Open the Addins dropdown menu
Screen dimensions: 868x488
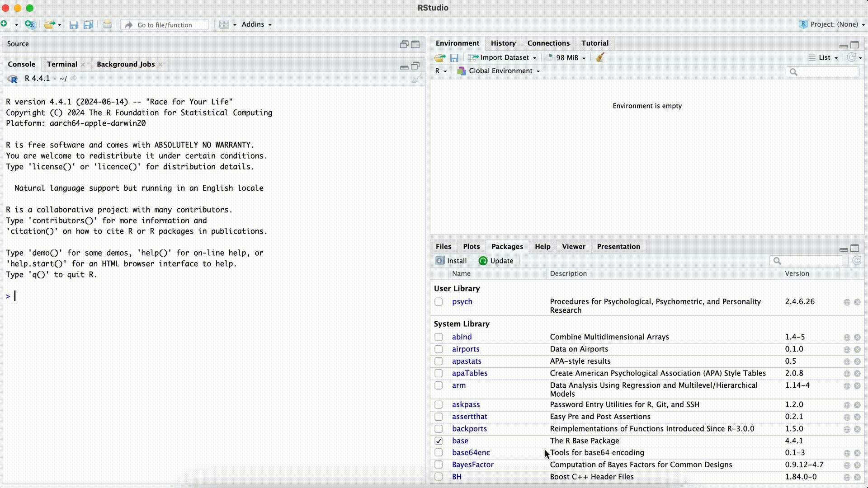pyautogui.click(x=256, y=24)
